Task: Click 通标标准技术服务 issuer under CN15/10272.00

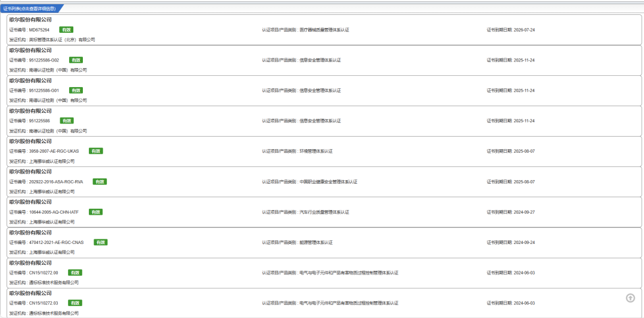Action: [x=54, y=283]
